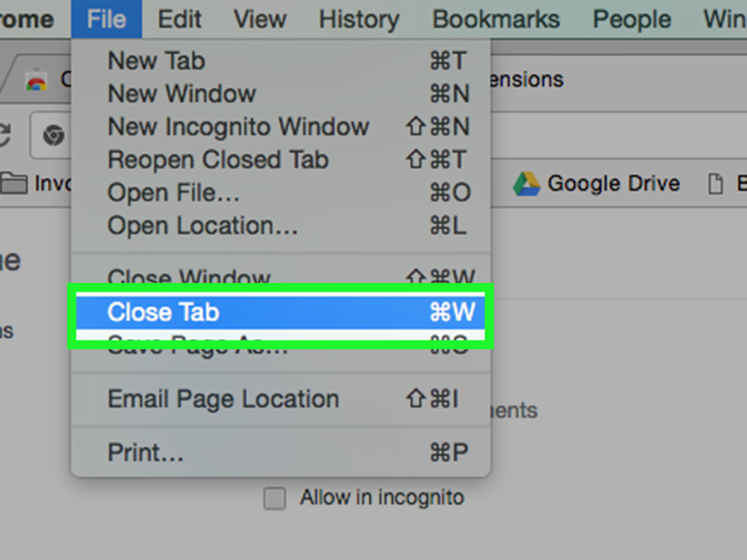Click the Chrome icon in address bar

click(x=53, y=136)
